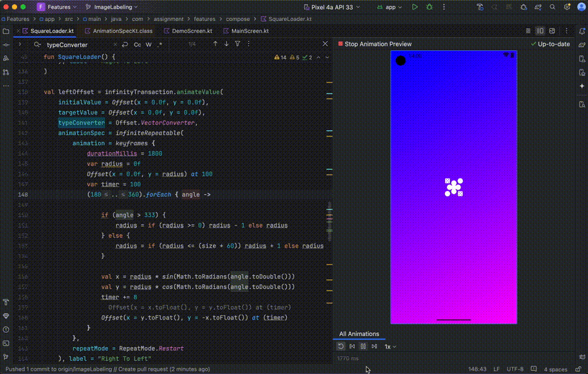Select the All Animations tab
This screenshot has height=374, width=588.
pos(359,333)
